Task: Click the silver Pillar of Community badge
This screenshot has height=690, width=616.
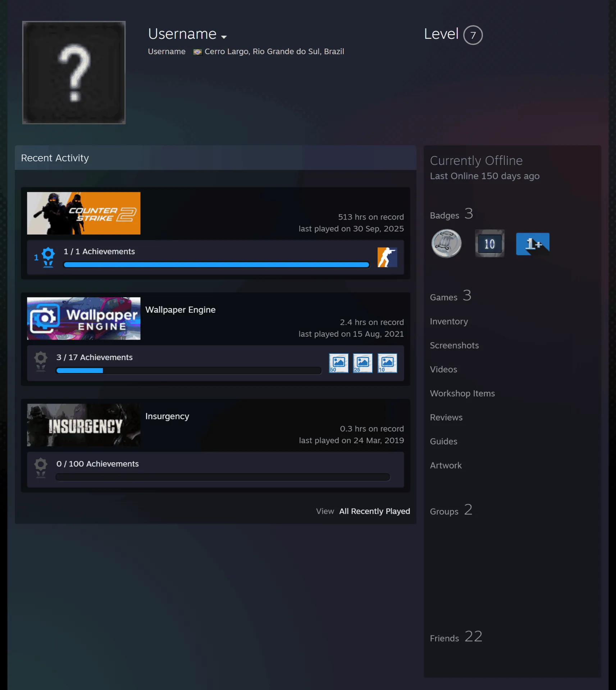Action: pyautogui.click(x=446, y=244)
